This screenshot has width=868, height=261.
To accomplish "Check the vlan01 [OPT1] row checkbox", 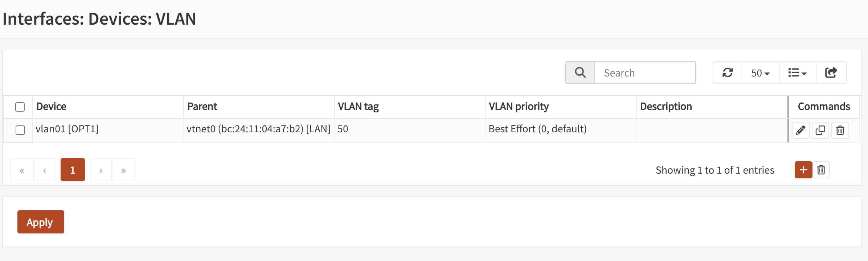I will tap(20, 130).
